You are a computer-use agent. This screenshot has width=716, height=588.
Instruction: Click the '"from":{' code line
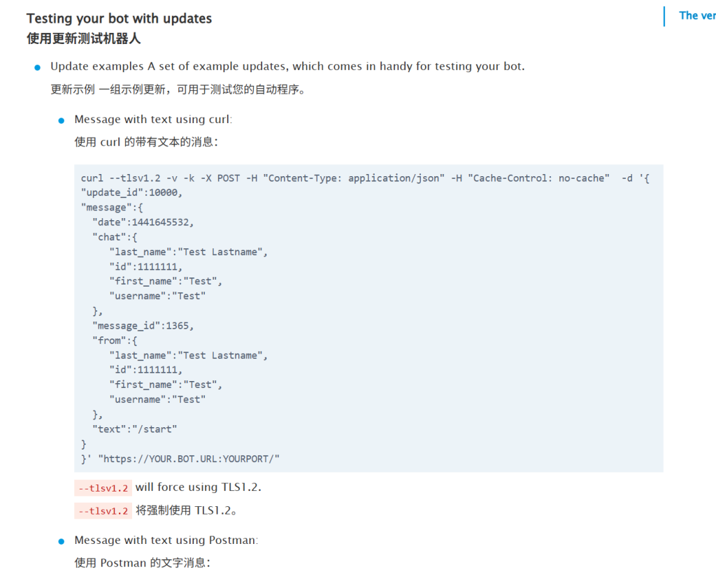pos(115,340)
